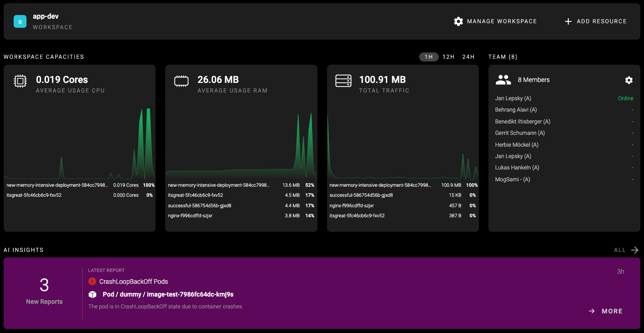Click the 8 Members heading
Image resolution: width=644 pixels, height=333 pixels.
(x=534, y=80)
